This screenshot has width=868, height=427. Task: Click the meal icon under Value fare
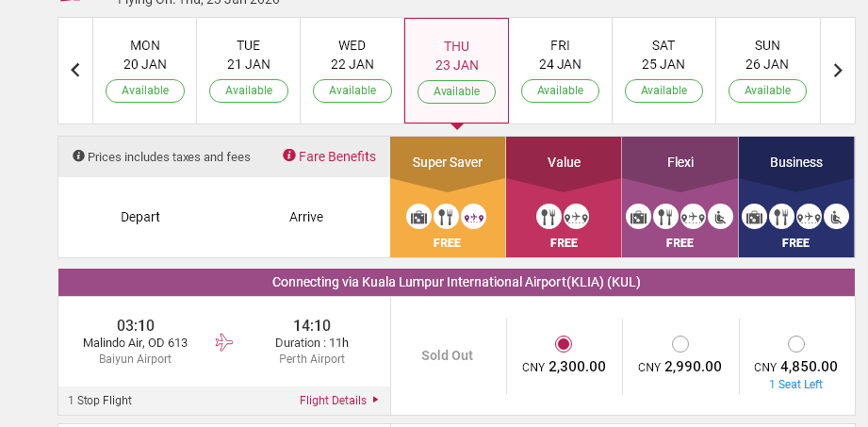(549, 217)
